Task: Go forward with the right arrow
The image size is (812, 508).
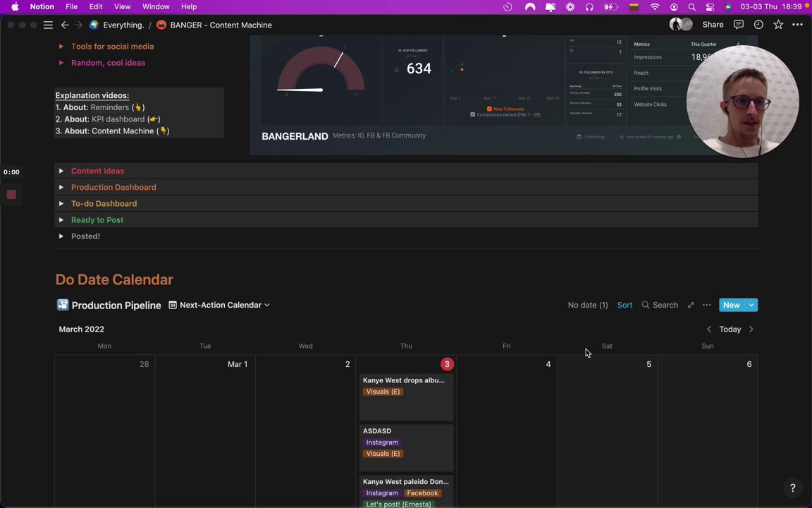Action: point(78,25)
